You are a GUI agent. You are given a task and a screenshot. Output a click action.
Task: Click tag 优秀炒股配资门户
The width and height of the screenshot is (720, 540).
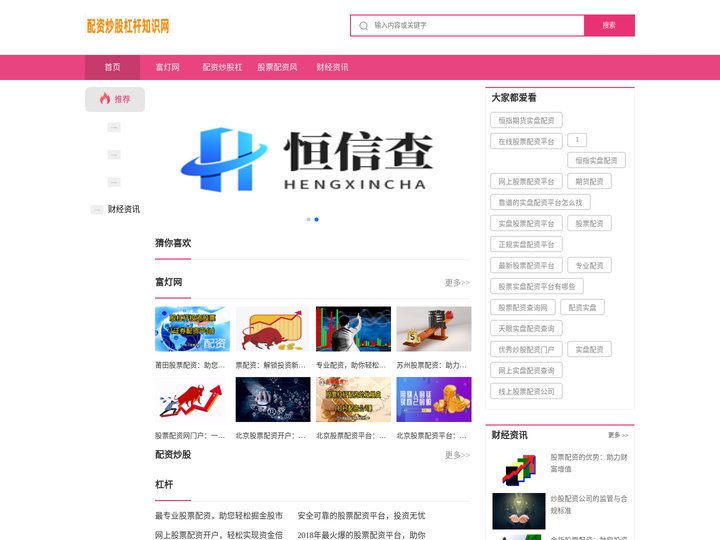click(526, 349)
